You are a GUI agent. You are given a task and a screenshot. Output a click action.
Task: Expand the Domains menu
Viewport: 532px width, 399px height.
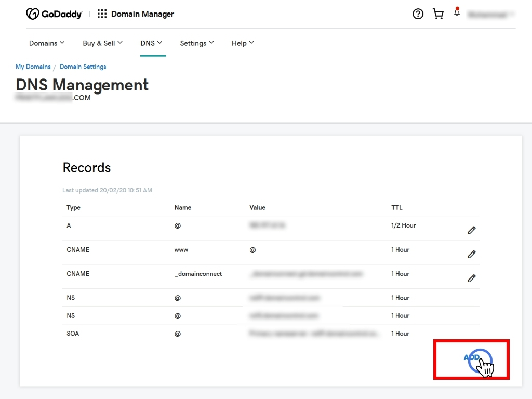pyautogui.click(x=47, y=43)
